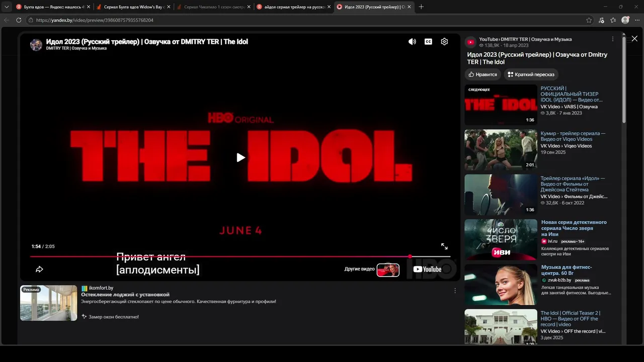Open the 'Другие видео' thumbnail in the player
The image size is (644, 362).
[x=388, y=270]
